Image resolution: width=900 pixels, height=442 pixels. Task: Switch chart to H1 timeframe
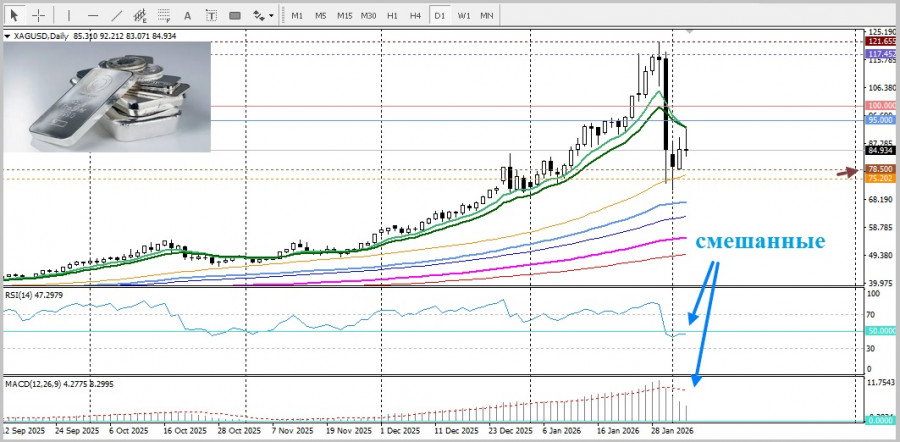tap(392, 15)
